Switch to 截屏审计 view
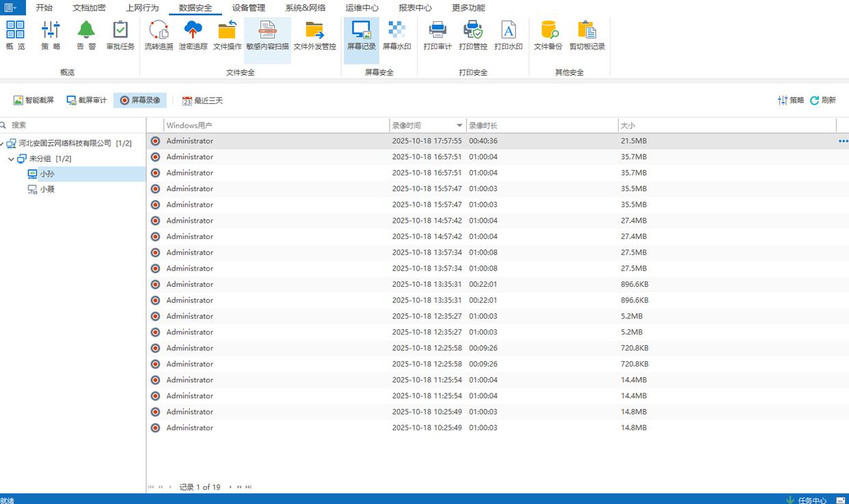 [87, 100]
